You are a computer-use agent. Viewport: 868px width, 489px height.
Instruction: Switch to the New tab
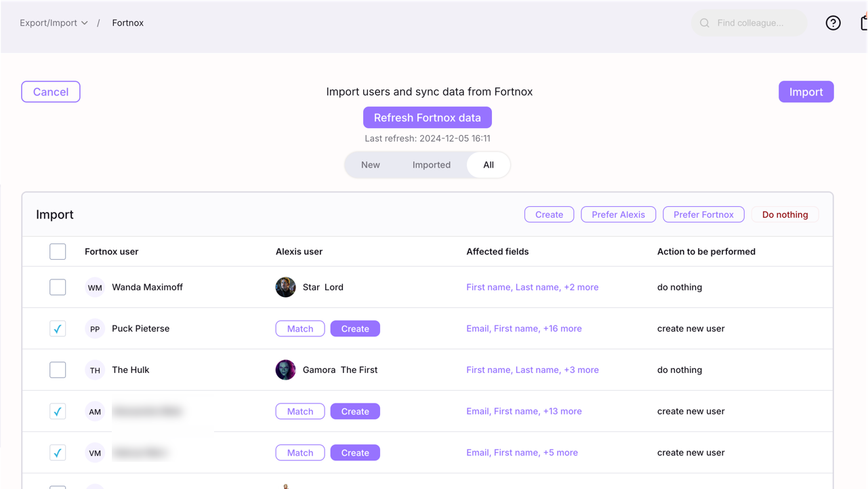[x=371, y=165]
